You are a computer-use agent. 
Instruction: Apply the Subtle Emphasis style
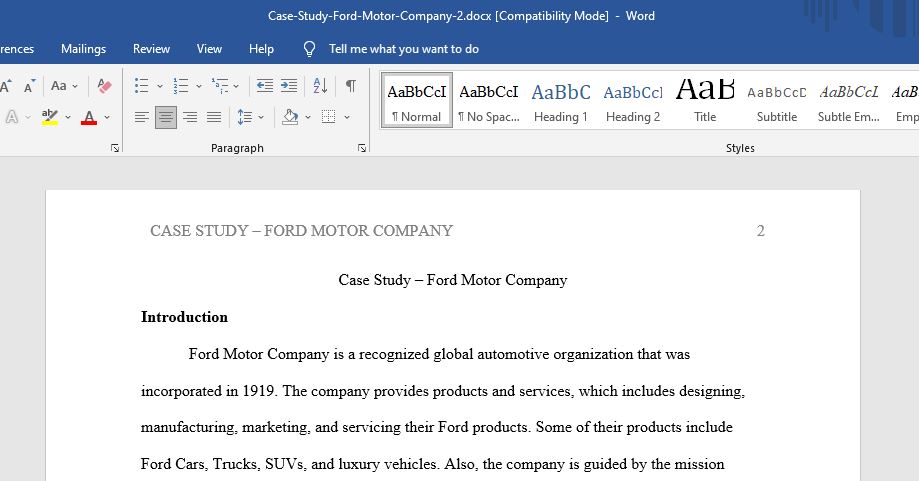(849, 100)
